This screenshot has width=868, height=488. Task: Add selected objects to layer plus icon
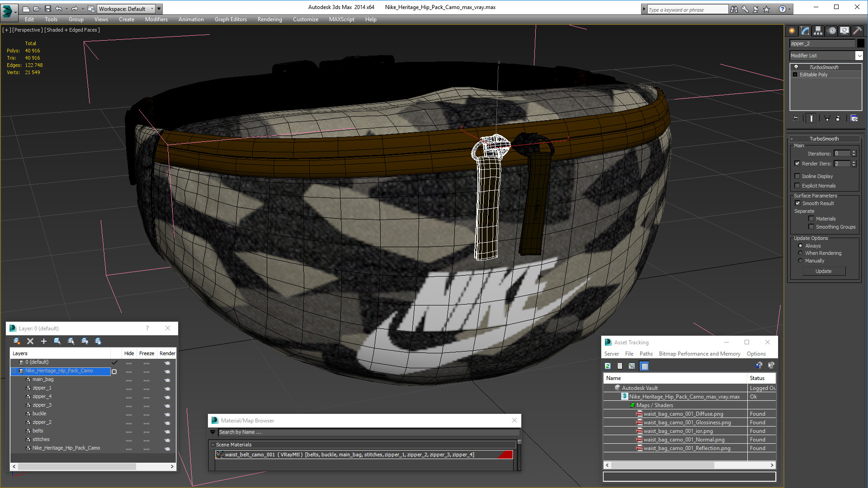click(x=44, y=341)
